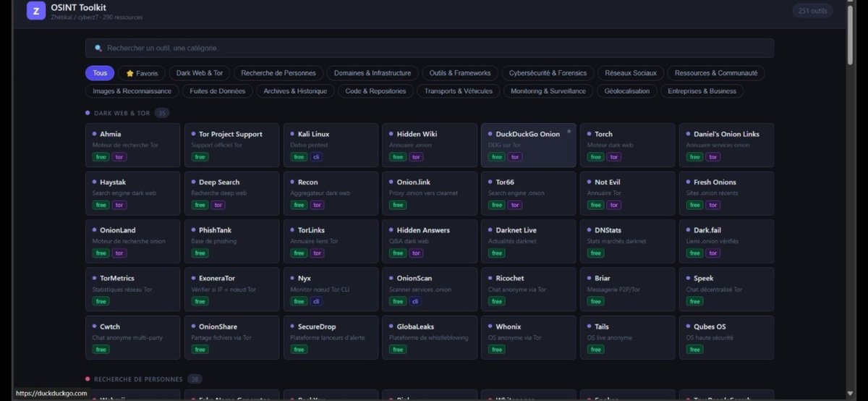
Task: Open the Qubes OS card
Action: [x=726, y=337]
